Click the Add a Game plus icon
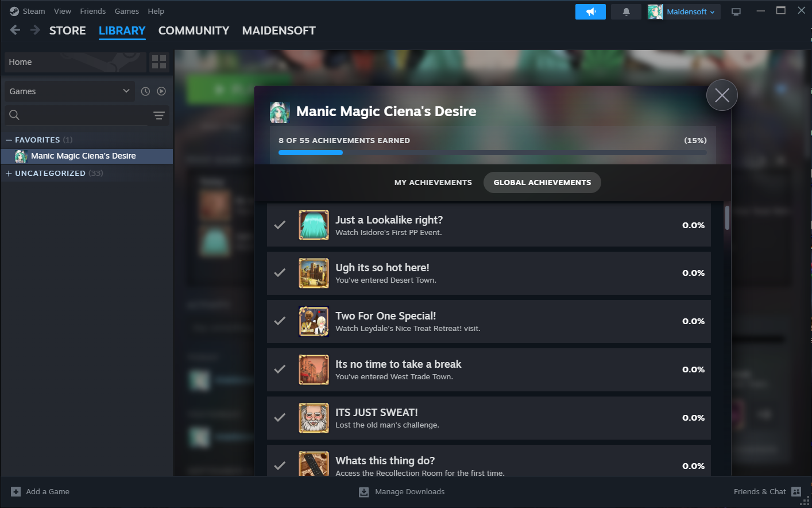The width and height of the screenshot is (812, 508). (16, 491)
